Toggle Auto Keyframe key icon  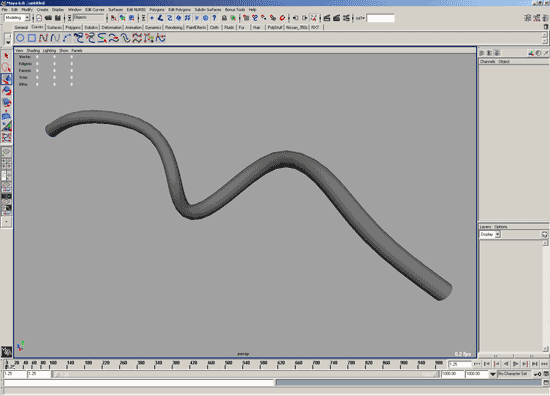(537, 374)
